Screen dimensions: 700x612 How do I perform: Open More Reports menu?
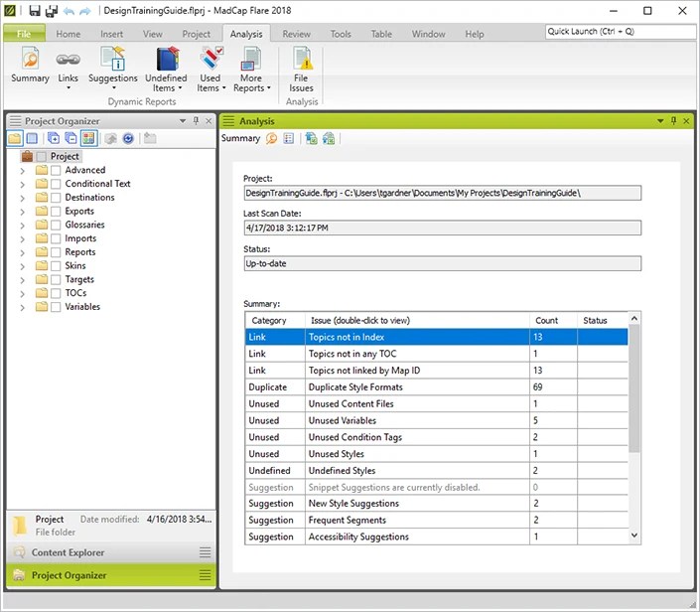[x=252, y=70]
